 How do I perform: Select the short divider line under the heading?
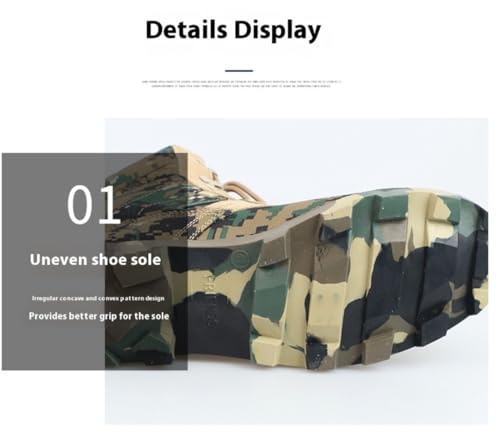(x=239, y=71)
